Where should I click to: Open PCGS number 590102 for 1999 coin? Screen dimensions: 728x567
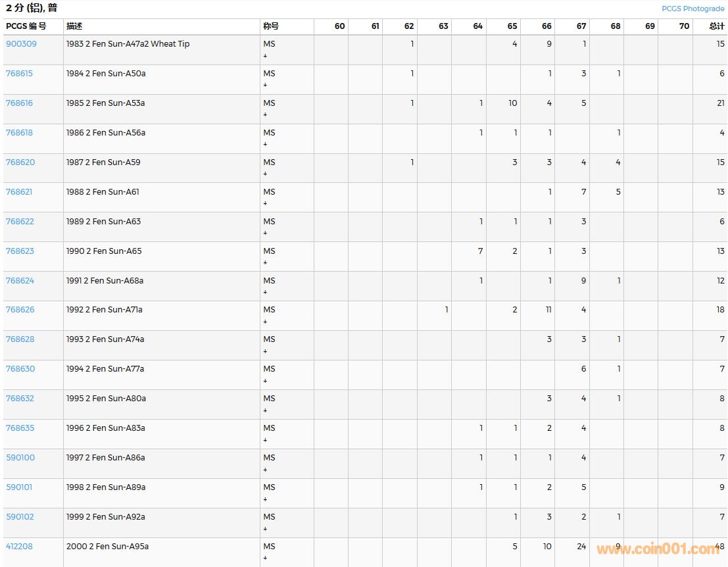(20, 517)
